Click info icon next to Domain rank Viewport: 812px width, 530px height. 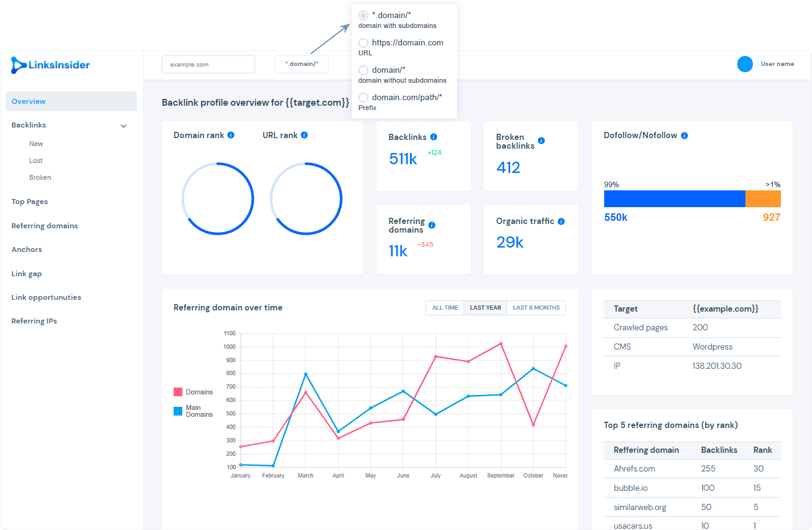[x=231, y=135]
